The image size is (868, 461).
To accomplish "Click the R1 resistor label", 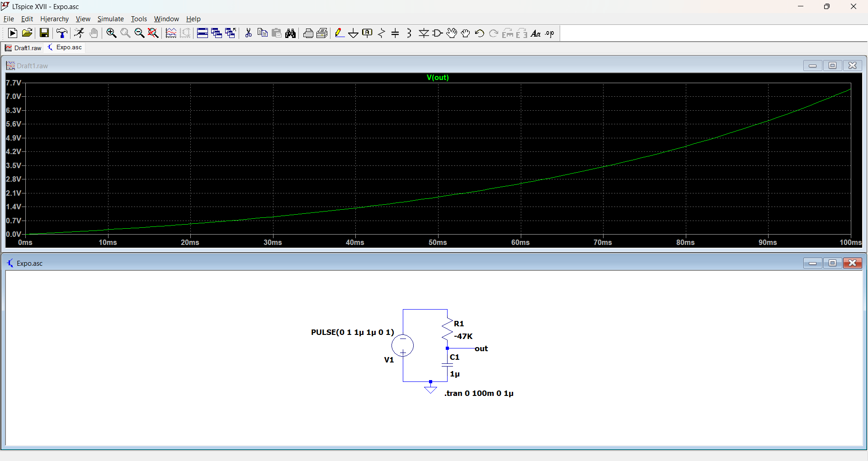I will tap(459, 324).
